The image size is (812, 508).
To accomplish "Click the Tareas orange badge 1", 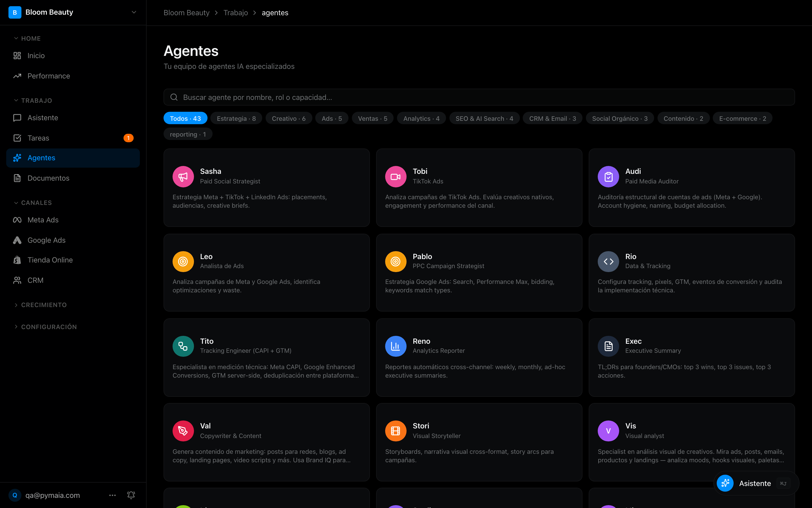I will point(128,138).
